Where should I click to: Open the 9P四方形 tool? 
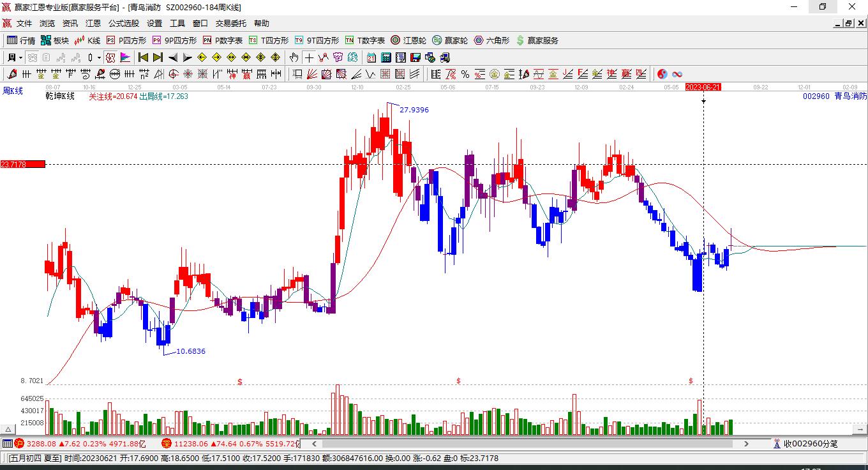click(174, 40)
